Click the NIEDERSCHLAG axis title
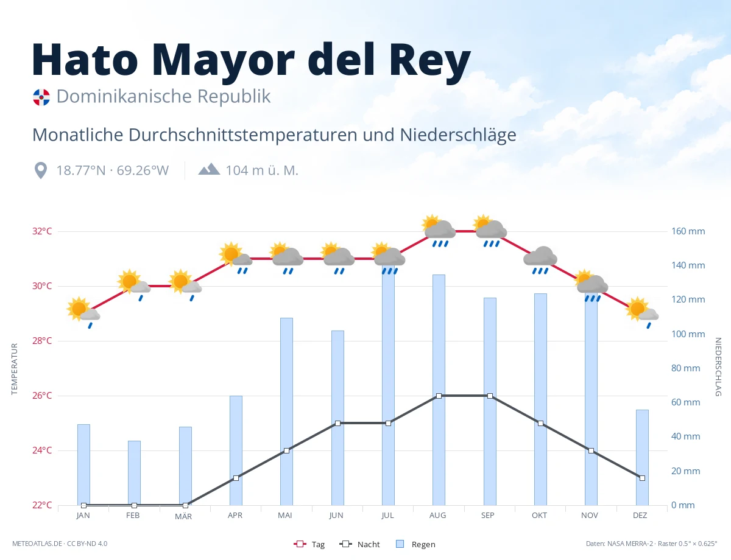731x560 pixels. point(718,367)
